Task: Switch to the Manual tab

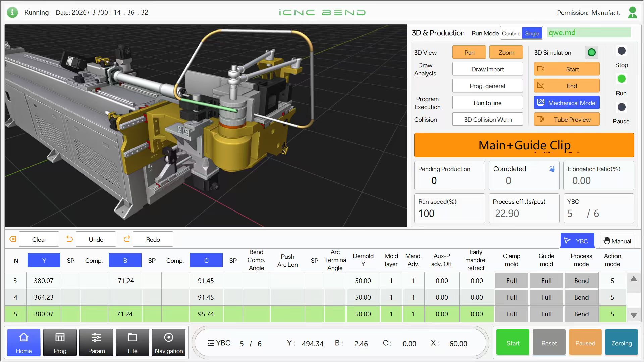Action: [x=617, y=241]
